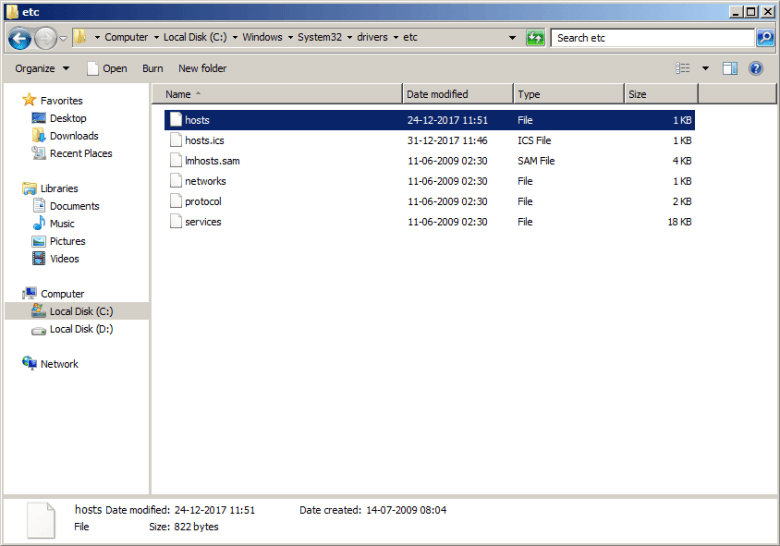Image resolution: width=780 pixels, height=546 pixels.
Task: Expand dropdown arrow before etc breadcrumb
Action: click(395, 37)
